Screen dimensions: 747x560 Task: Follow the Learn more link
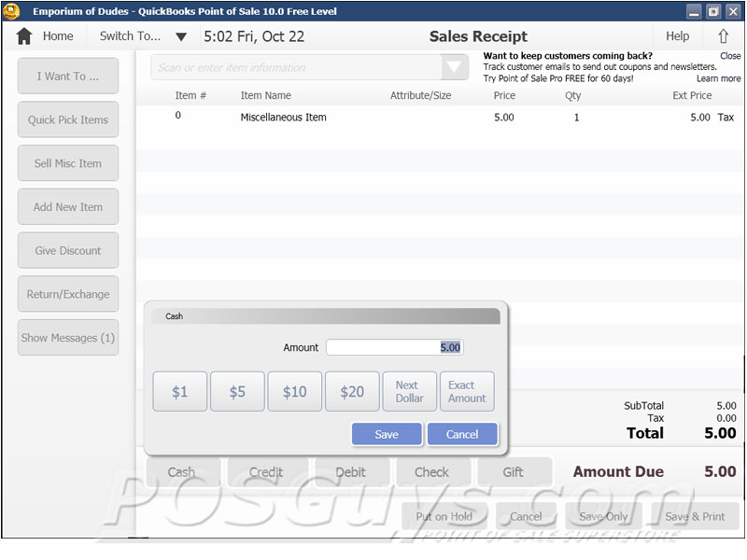718,79
